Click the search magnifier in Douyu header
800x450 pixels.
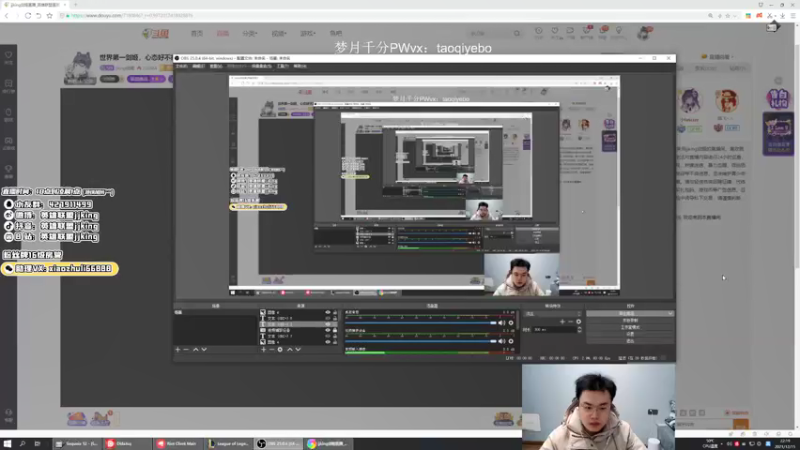517,33
